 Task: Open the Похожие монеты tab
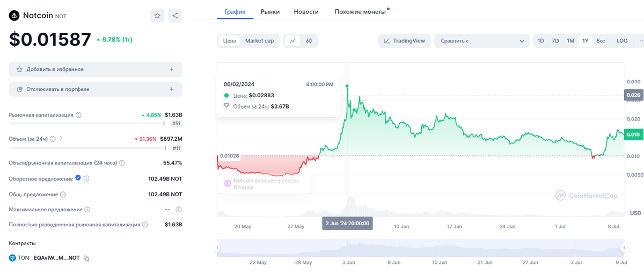360,11
